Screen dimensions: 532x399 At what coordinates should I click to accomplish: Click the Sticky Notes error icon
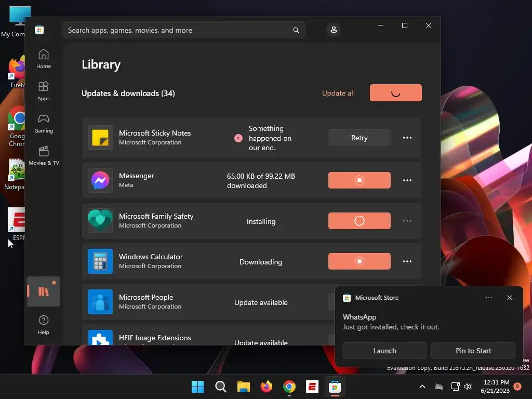coord(238,138)
